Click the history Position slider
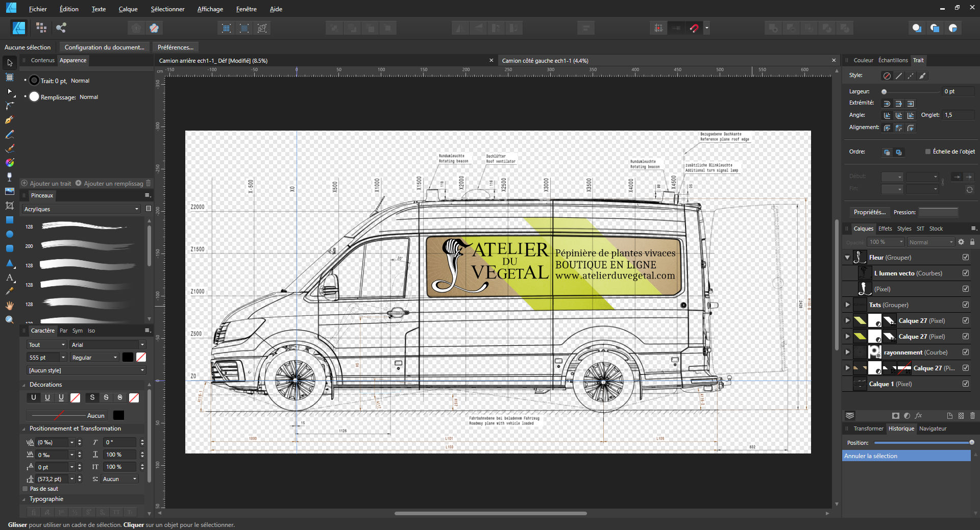This screenshot has width=980, height=530. [923, 443]
